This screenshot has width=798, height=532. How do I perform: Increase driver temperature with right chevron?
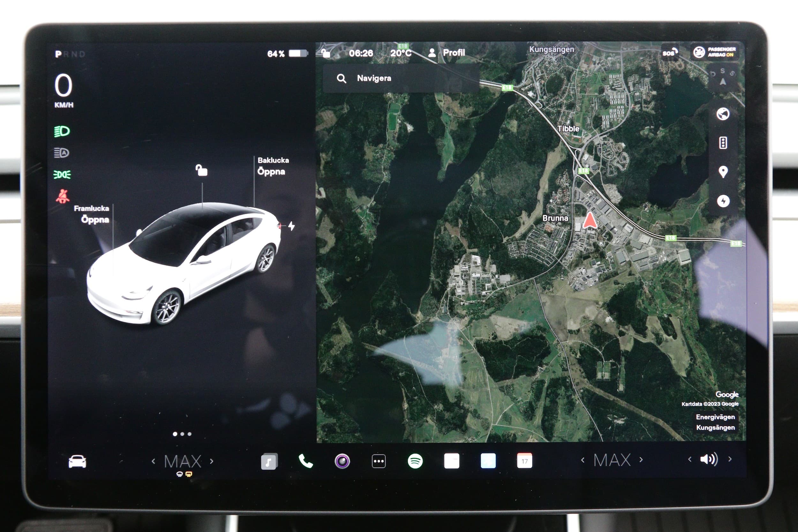pyautogui.click(x=212, y=461)
